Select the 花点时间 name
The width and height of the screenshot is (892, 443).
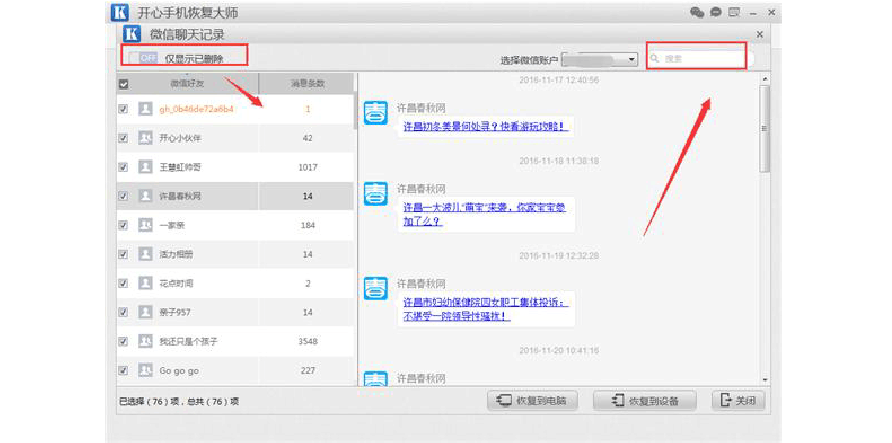pos(176,283)
